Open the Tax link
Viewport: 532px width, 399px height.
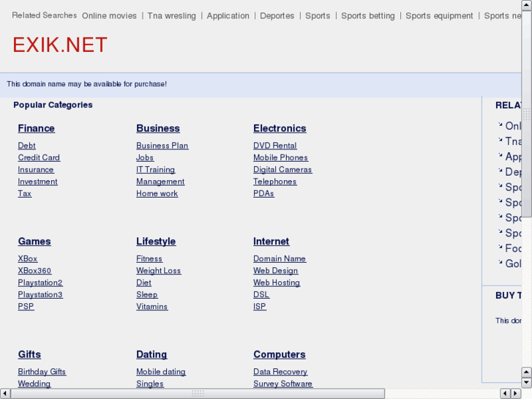click(x=24, y=193)
